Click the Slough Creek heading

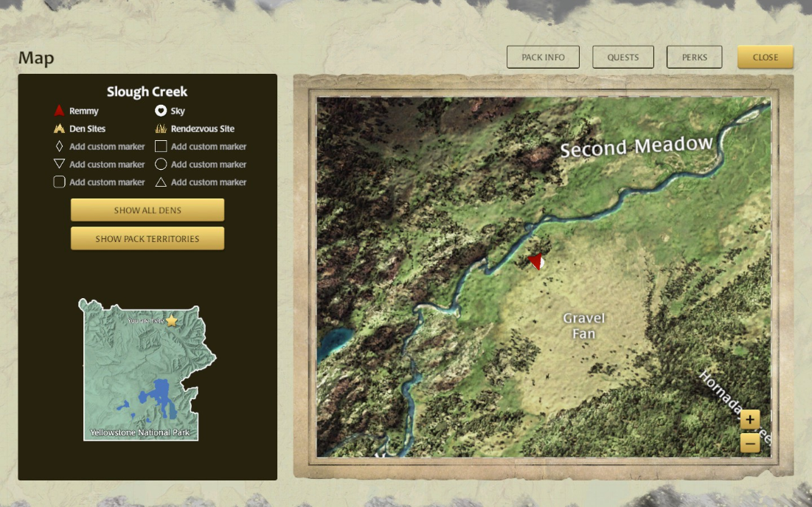147,92
